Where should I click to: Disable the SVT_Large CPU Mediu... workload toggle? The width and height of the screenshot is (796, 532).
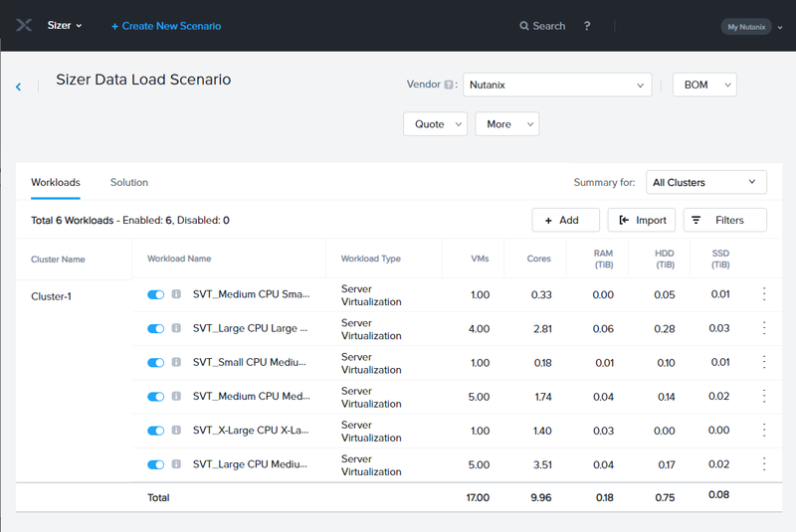156,464
